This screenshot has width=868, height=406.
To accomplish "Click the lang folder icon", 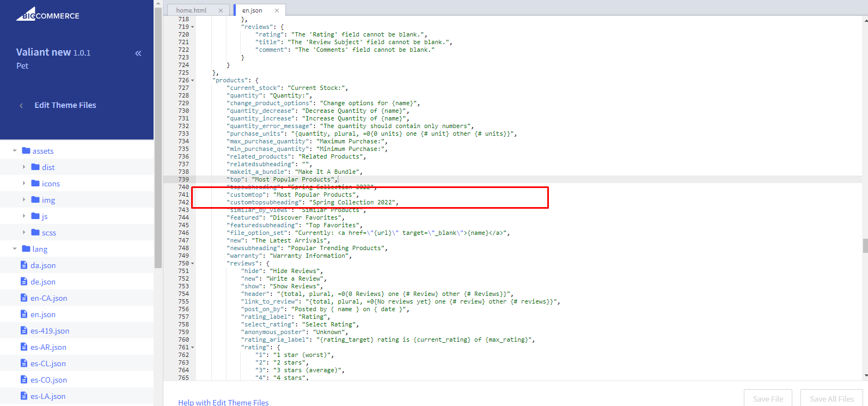I will (26, 249).
